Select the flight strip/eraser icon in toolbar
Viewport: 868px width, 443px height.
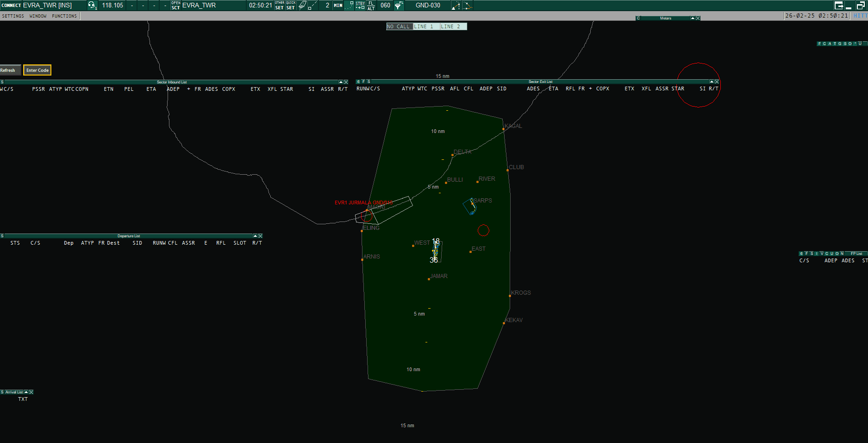[302, 5]
